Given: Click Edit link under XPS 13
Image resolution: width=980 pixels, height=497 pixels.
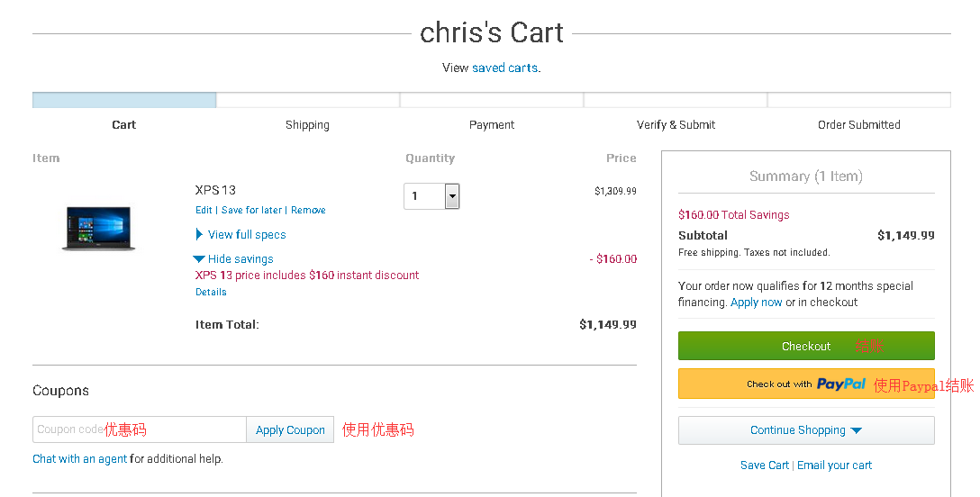Looking at the screenshot, I should [204, 210].
